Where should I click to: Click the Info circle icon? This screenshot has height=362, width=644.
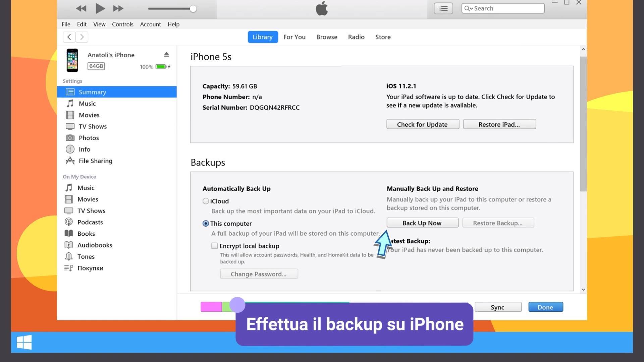click(70, 149)
